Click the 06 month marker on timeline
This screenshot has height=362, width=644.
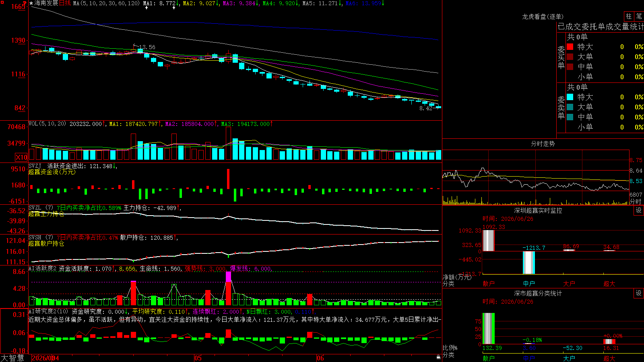320,358
